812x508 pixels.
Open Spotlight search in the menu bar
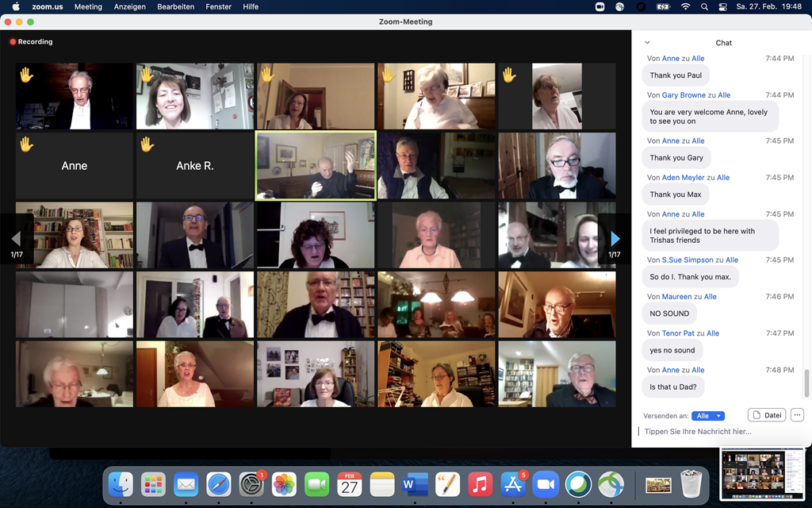[704, 6]
